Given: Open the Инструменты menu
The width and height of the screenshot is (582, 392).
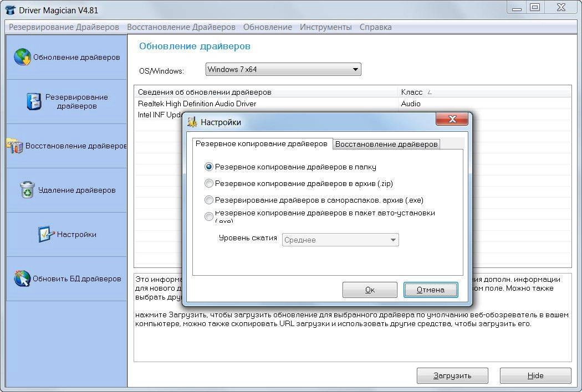Looking at the screenshot, I should (x=325, y=27).
